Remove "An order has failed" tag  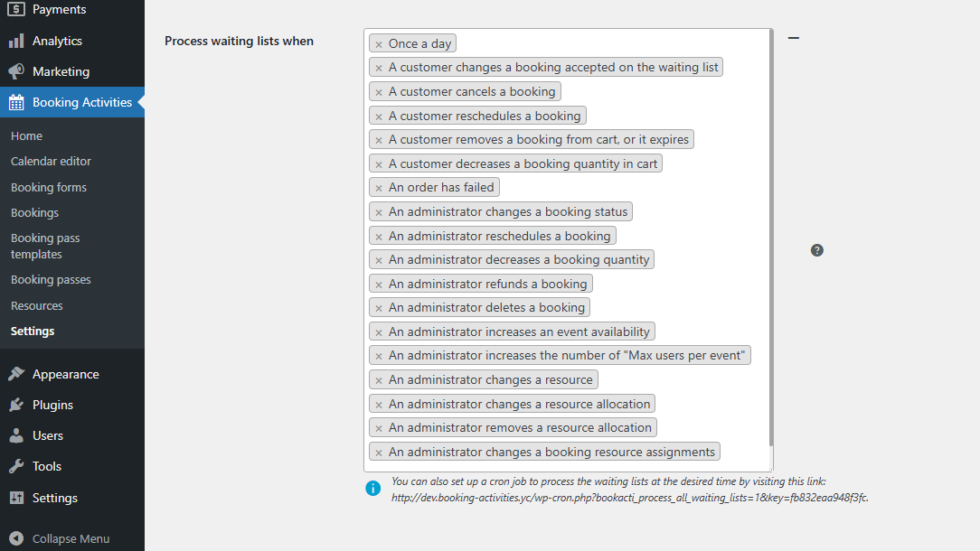pyautogui.click(x=379, y=188)
